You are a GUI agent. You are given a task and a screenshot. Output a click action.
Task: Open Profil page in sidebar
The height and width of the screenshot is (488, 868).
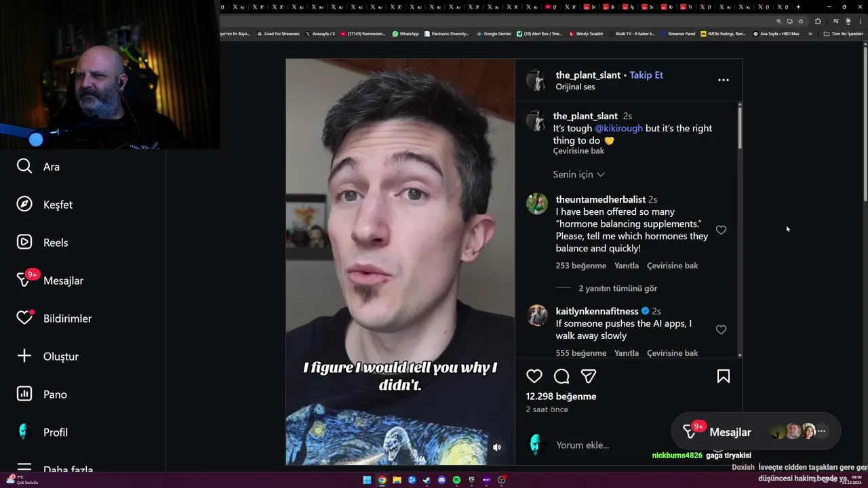[42, 432]
